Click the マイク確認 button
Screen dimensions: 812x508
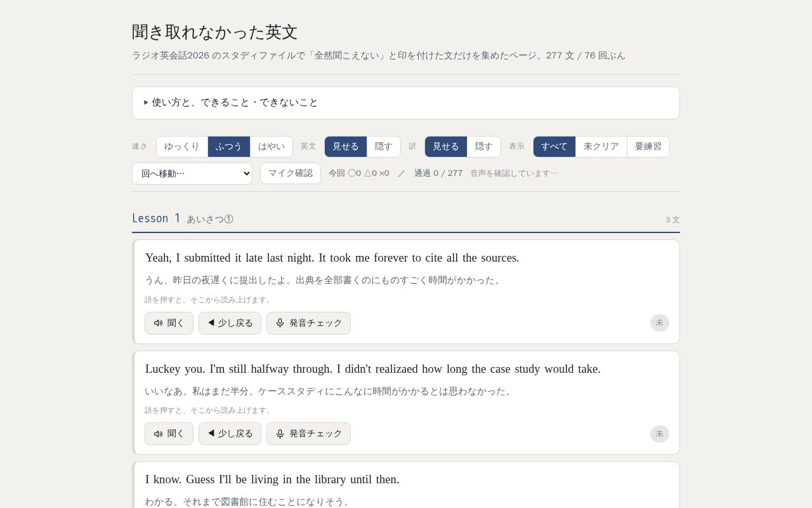pyautogui.click(x=291, y=173)
